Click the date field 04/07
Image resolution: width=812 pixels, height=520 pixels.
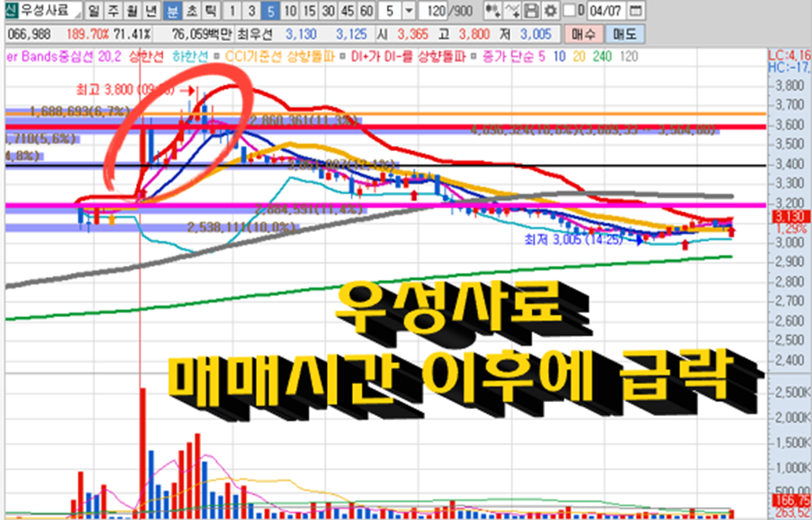(x=607, y=10)
